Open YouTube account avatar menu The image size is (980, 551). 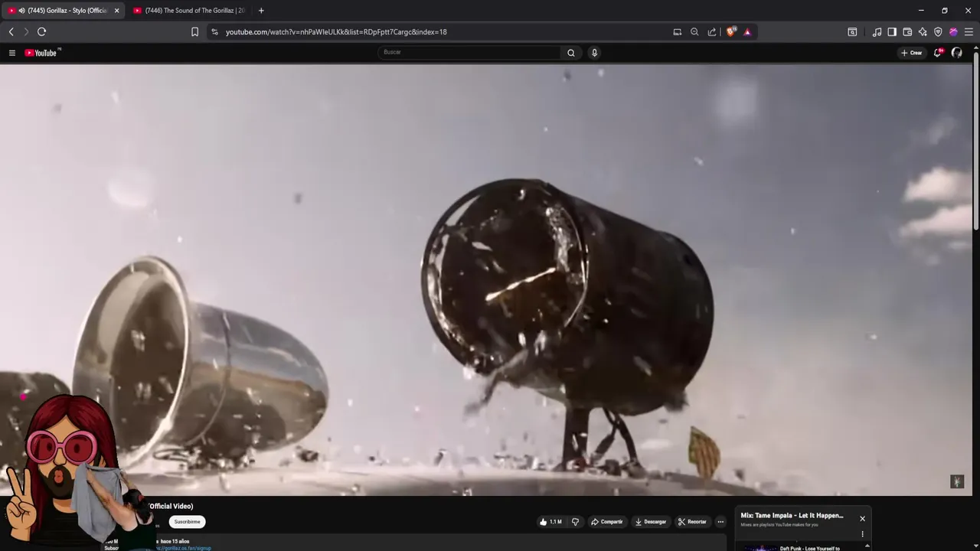(956, 53)
